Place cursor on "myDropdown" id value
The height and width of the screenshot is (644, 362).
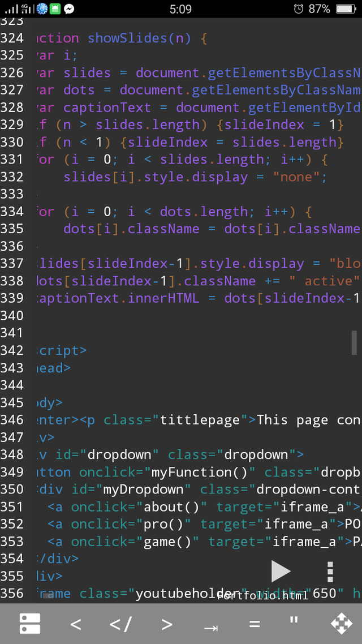(x=144, y=490)
